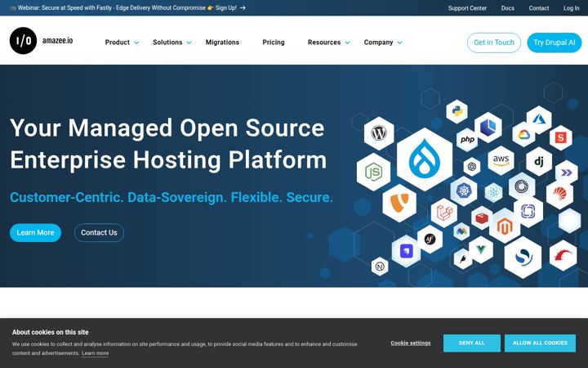Open the Support Center link
Viewport: 588px width, 368px height.
[467, 8]
